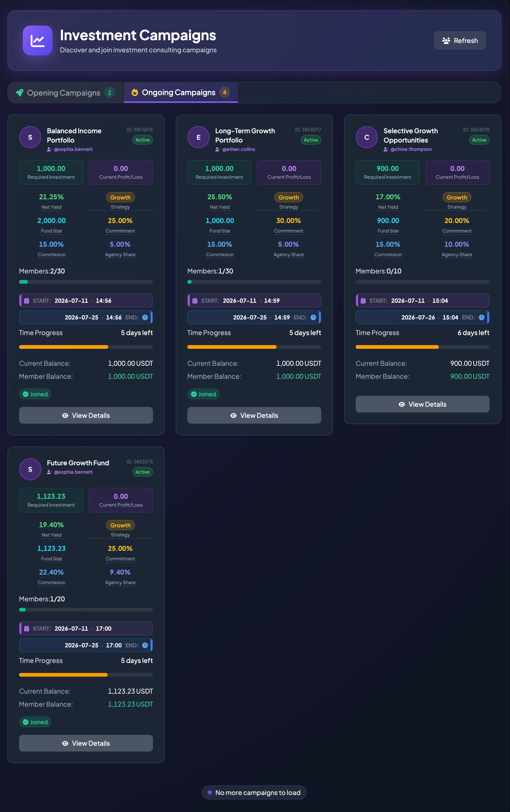Screen dimensions: 510x812
Task: Click the C avatar on Selective Growth Opportunities
Action: [366, 137]
